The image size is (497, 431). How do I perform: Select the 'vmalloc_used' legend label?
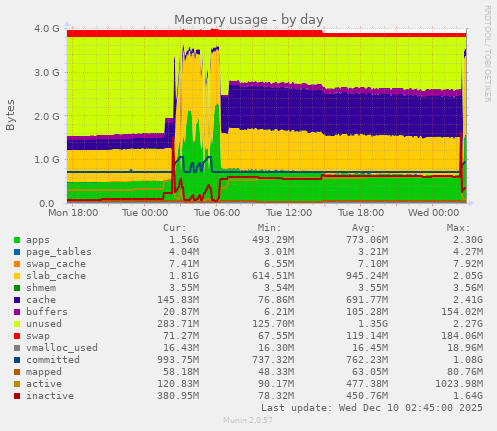tap(62, 348)
